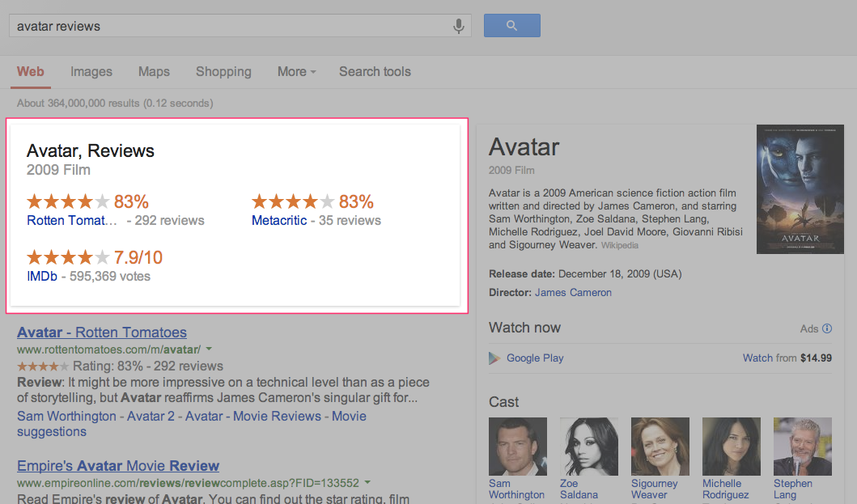Follow the Avatar 2 related link
This screenshot has width=857, height=504.
pyautogui.click(x=151, y=416)
